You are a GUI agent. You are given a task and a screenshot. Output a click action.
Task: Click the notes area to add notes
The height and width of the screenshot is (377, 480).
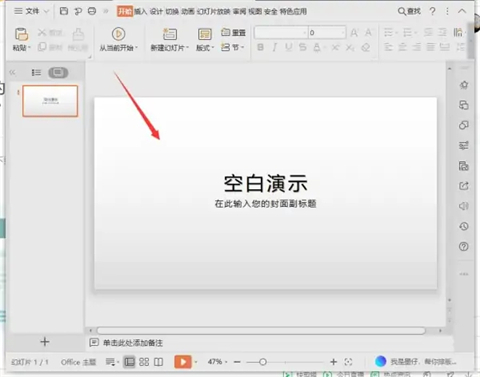133,343
